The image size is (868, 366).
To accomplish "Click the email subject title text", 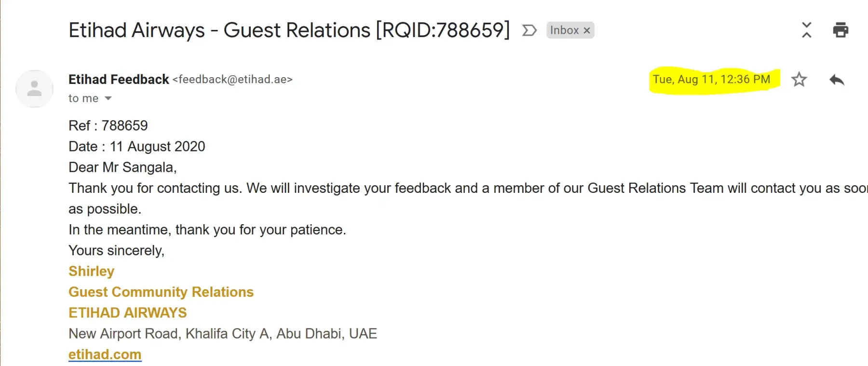I will tap(289, 30).
